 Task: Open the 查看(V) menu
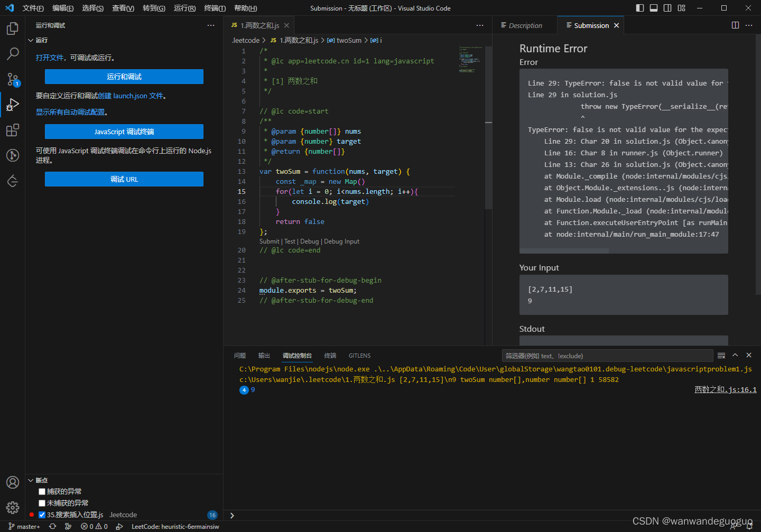click(x=123, y=8)
